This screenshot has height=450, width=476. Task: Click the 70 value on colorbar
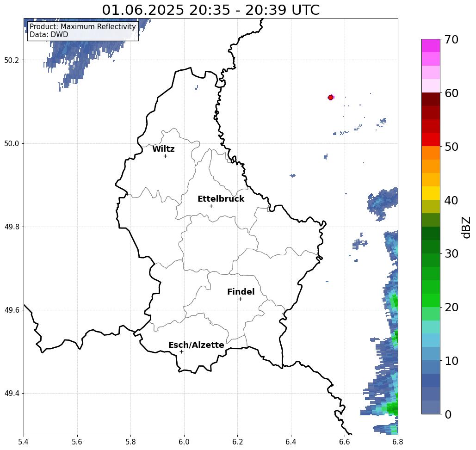click(x=451, y=39)
